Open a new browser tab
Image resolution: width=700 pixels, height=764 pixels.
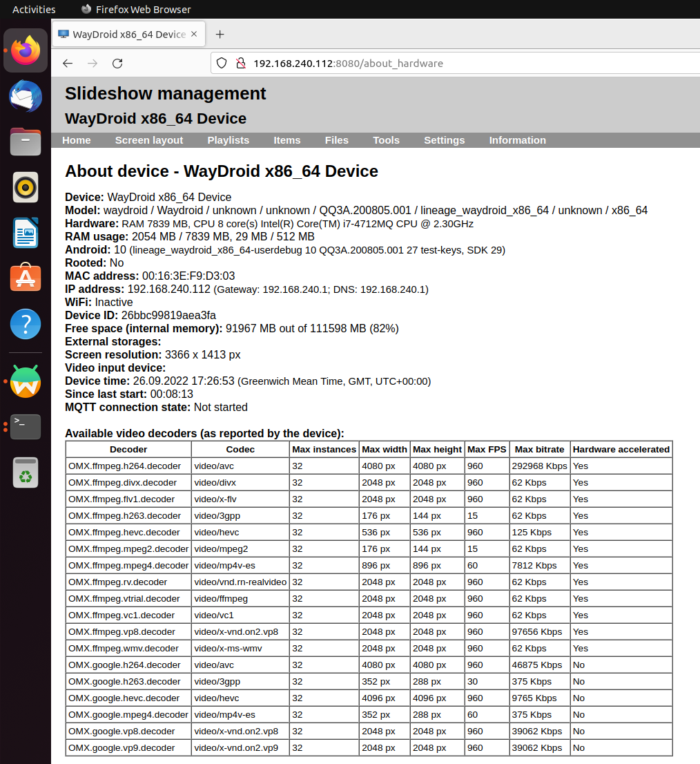coord(220,35)
